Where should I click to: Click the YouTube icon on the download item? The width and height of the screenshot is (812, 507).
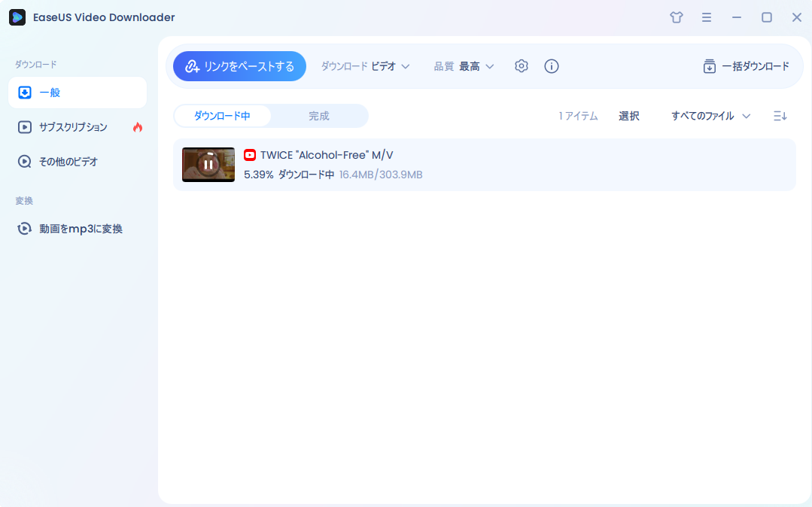tap(249, 155)
